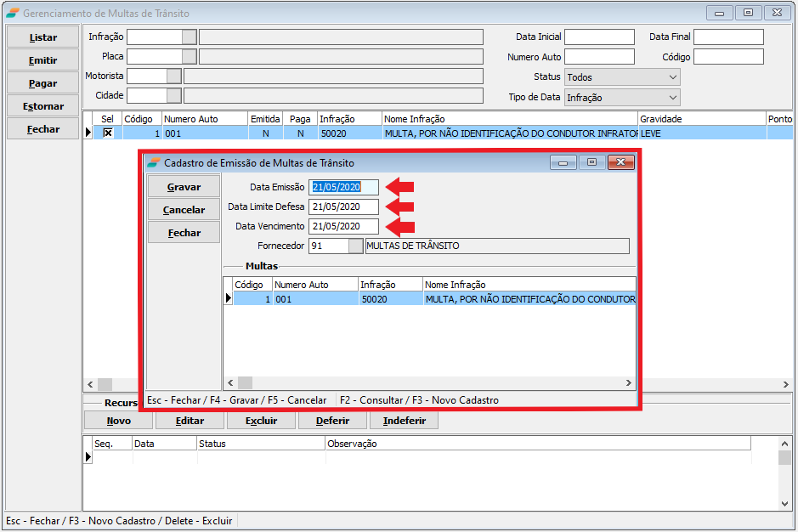The image size is (798, 532).
Task: Click the Deferir button under Recursos
Action: tap(332, 421)
